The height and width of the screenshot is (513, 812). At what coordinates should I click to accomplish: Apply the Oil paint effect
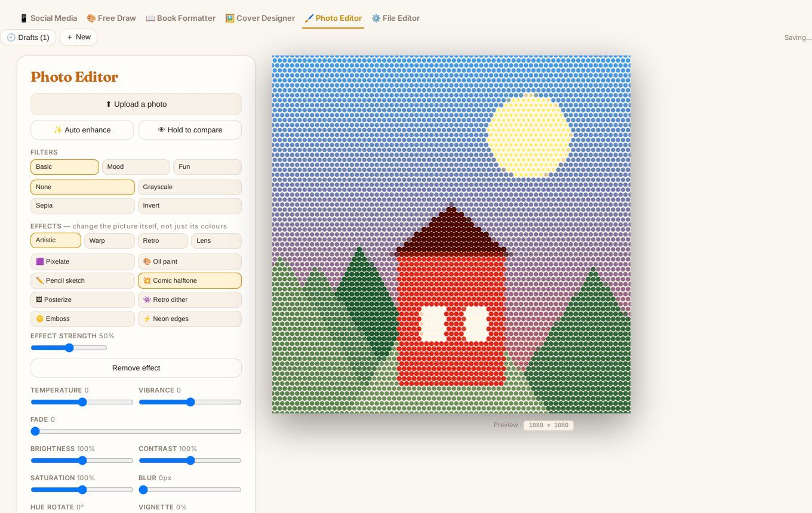(x=190, y=262)
